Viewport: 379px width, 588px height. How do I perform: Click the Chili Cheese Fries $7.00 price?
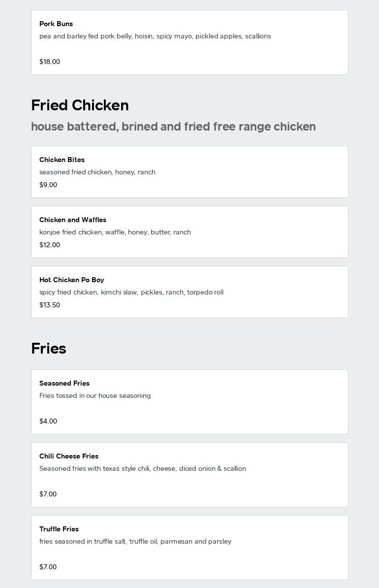[48, 494]
